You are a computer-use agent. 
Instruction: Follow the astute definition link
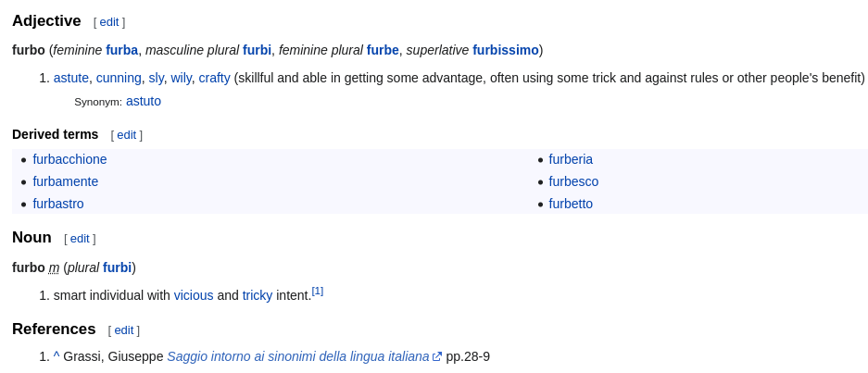point(70,78)
